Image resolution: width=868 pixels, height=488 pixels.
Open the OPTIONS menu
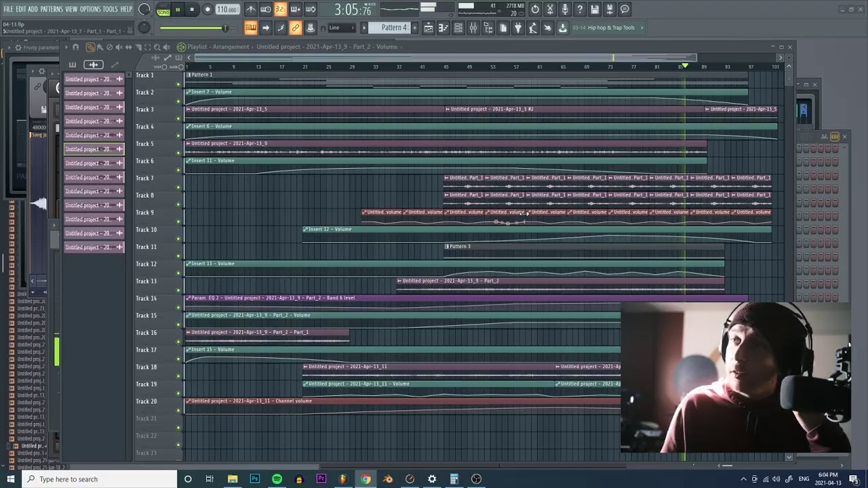coord(90,9)
